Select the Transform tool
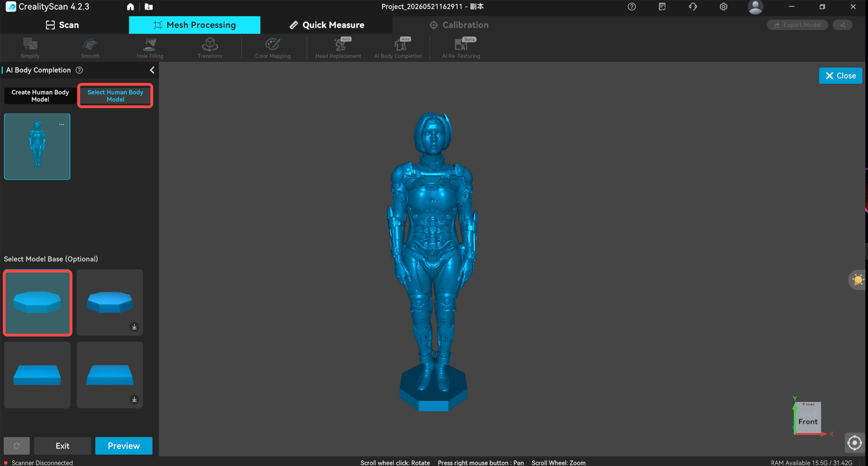The width and height of the screenshot is (868, 466). coord(210,48)
